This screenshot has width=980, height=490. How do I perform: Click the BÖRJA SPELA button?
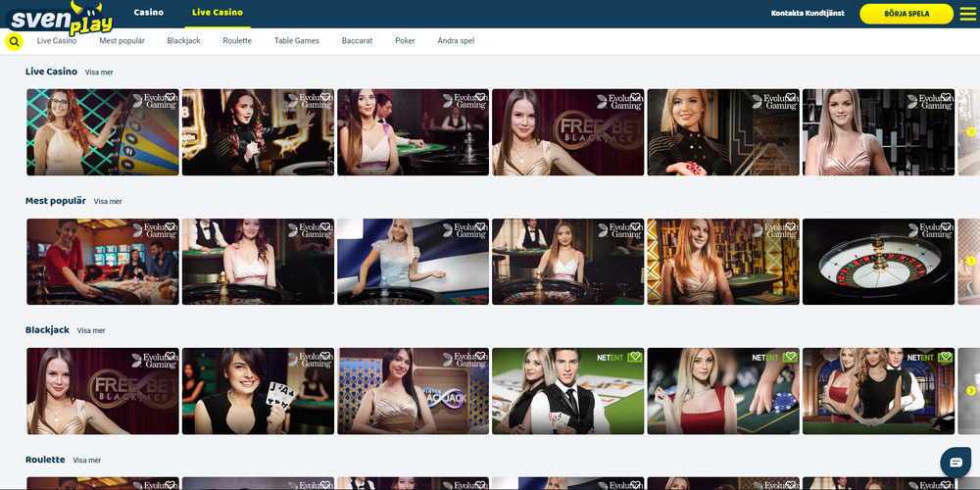[x=906, y=14]
